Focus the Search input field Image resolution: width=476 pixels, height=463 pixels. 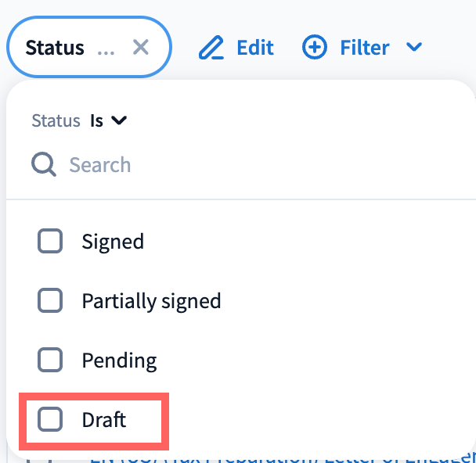235,165
